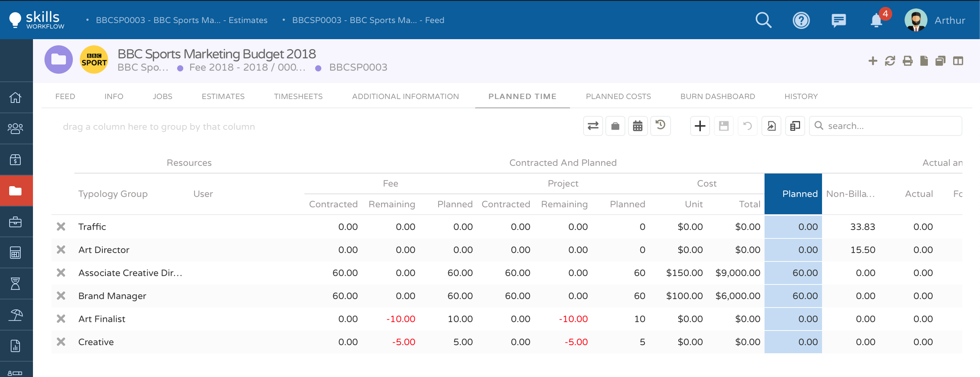Click the column chooser toolbar button
Viewport: 980px width, 377px height.
click(x=795, y=126)
